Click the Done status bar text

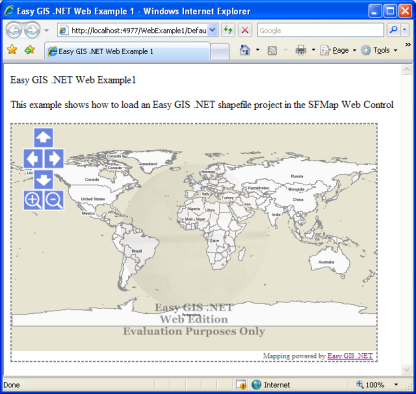tap(12, 385)
